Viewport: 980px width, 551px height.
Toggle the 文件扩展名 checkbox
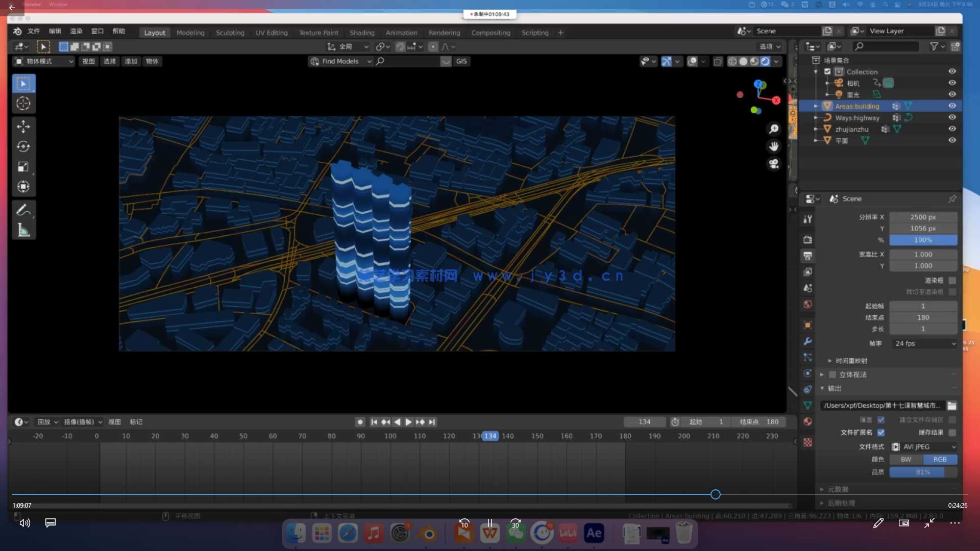[881, 433]
